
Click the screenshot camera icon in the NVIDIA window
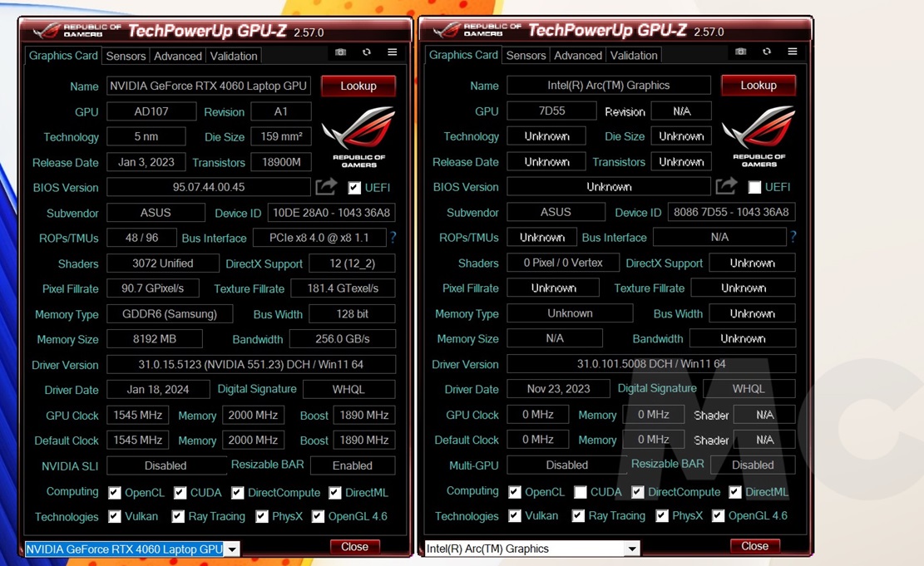tap(340, 52)
